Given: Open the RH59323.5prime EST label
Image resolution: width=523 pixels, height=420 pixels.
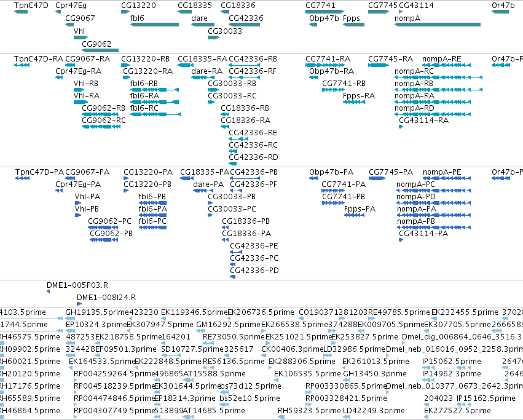Looking at the screenshot, I should point(309,411).
